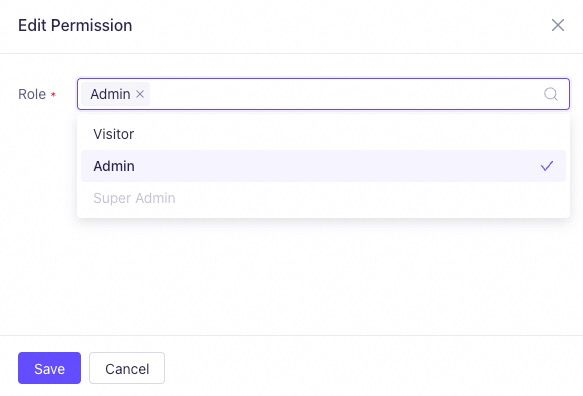Click empty footer area beside Cancel button
The width and height of the screenshot is (583, 396).
[x=372, y=368]
